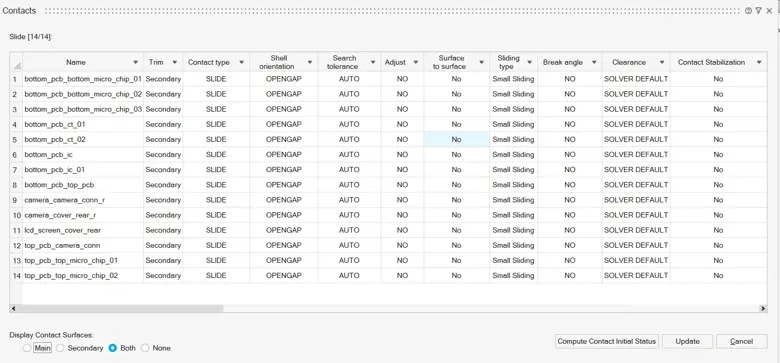Select the lcd_screen_cover_rear name cell
780x363 pixels.
pos(83,230)
